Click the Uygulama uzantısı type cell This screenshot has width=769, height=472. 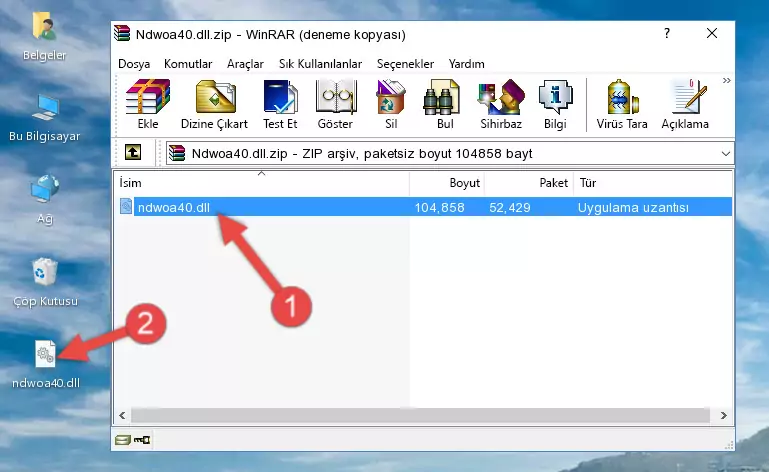tap(633, 208)
